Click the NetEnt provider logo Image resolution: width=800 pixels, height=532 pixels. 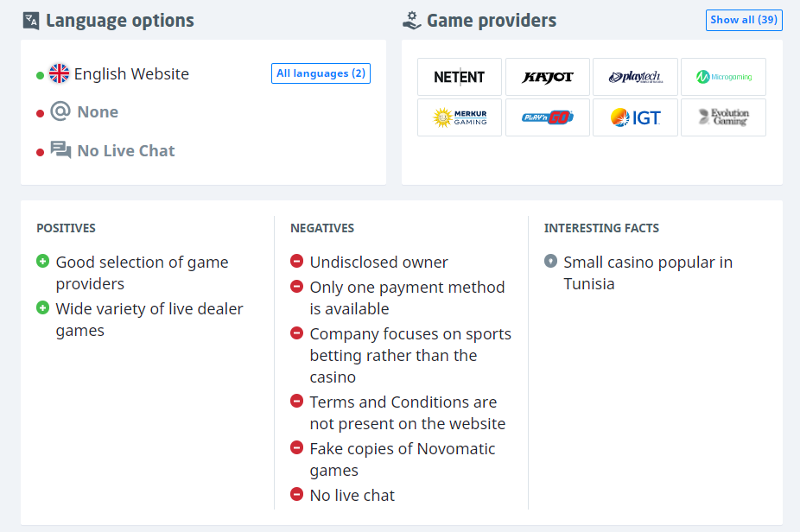(x=460, y=77)
